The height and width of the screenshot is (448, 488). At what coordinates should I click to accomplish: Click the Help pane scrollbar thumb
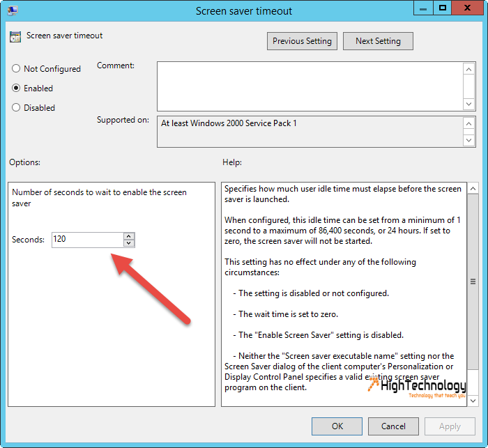(x=473, y=282)
